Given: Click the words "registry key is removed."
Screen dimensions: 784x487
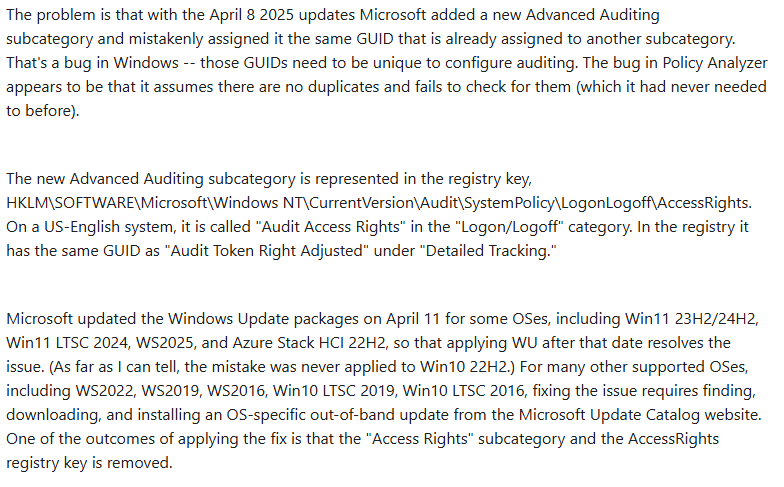Looking at the screenshot, I should click(89, 463).
